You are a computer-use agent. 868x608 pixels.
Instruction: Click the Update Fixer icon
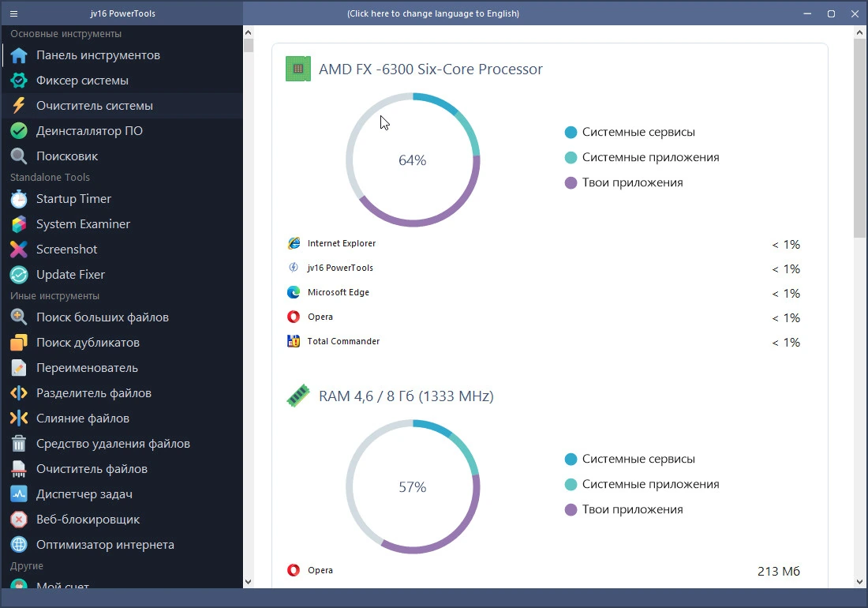tap(19, 275)
